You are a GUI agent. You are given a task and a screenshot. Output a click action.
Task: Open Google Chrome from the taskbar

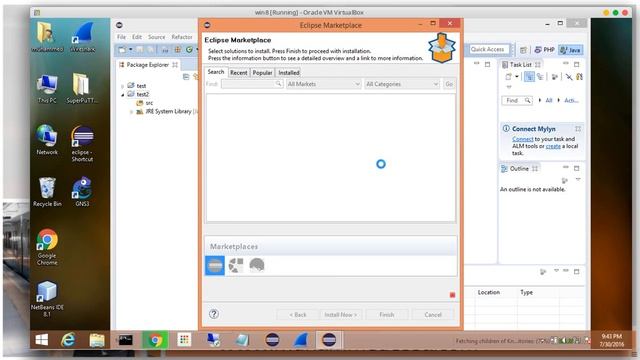click(x=155, y=340)
